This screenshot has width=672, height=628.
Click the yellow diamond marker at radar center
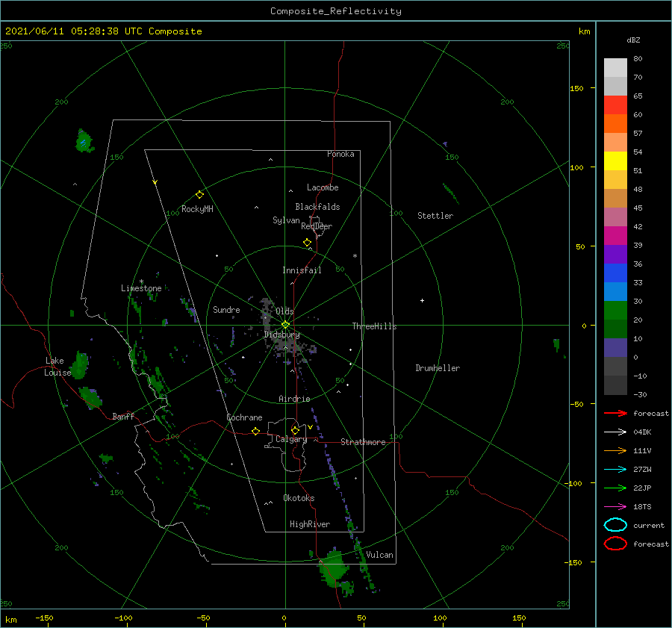pyautogui.click(x=285, y=325)
